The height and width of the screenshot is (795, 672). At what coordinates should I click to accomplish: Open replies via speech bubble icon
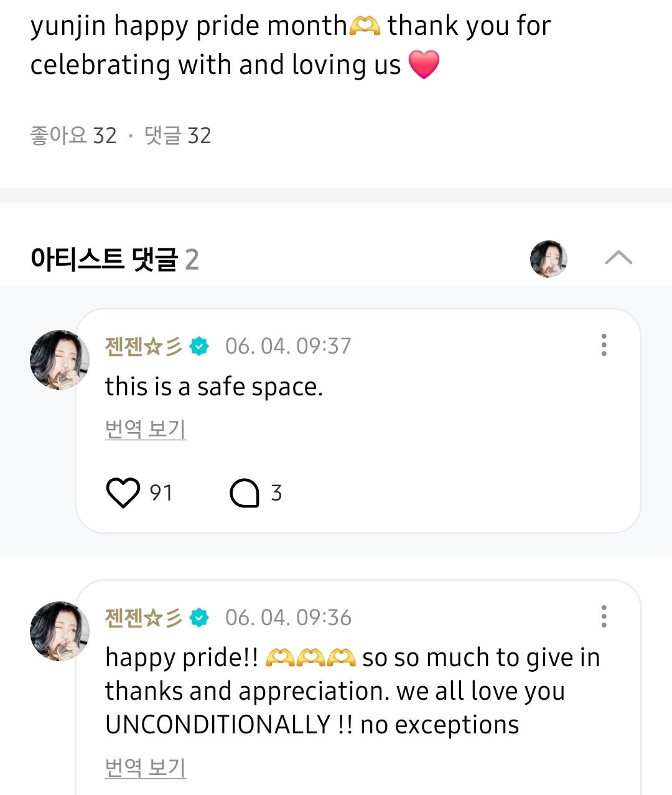(x=245, y=494)
